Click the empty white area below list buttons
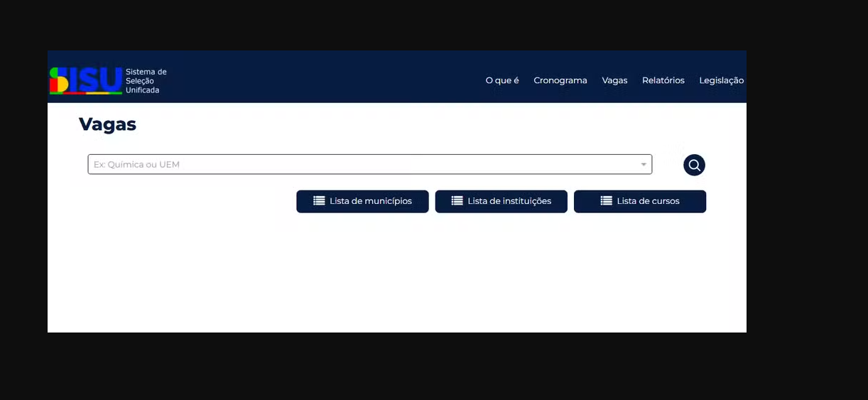 tap(398, 277)
